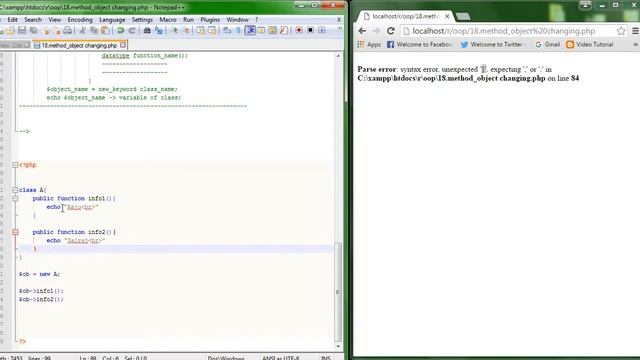
Task: Click the Redo arrow icon
Action: pyautogui.click(x=132, y=31)
